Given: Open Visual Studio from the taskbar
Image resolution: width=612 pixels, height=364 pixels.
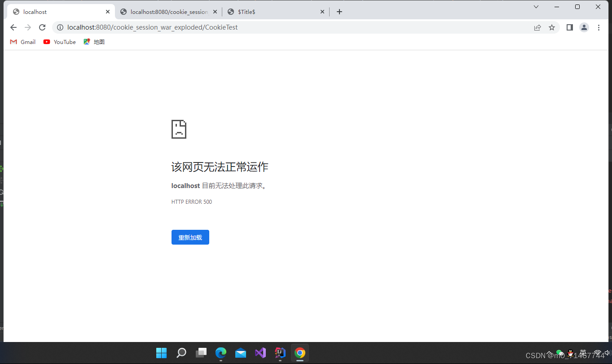Looking at the screenshot, I should [260, 353].
